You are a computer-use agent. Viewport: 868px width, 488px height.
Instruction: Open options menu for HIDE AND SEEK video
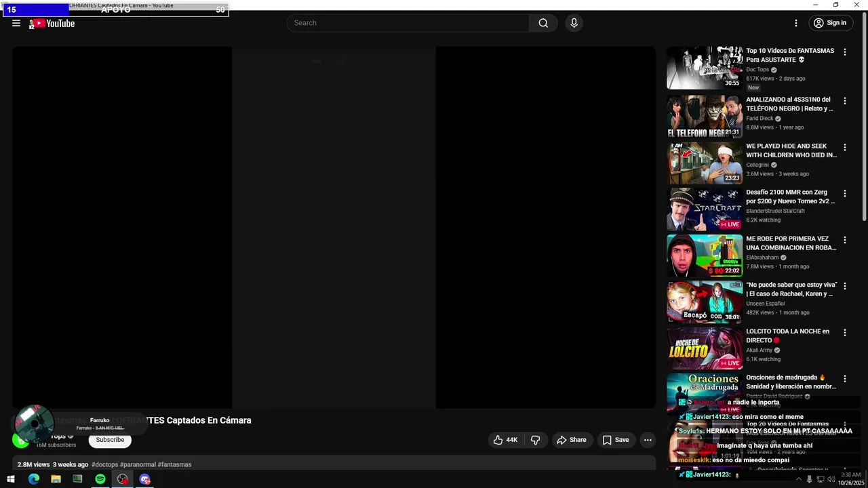(845, 147)
